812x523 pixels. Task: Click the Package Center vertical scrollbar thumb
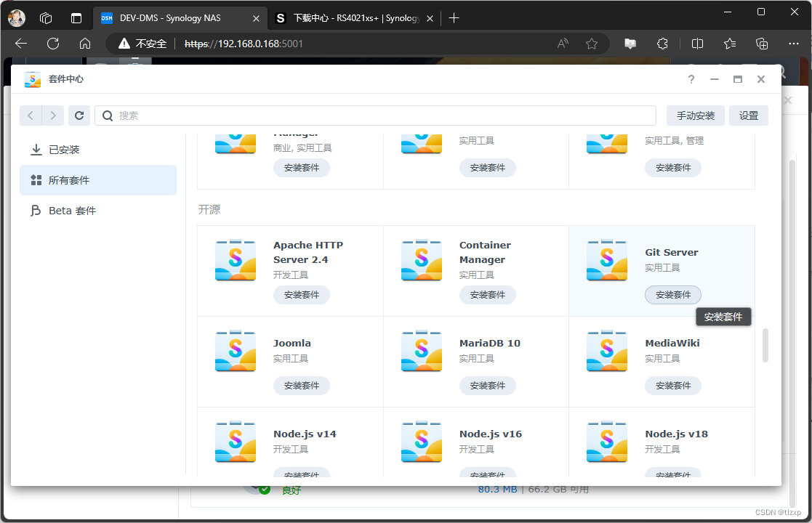click(765, 345)
